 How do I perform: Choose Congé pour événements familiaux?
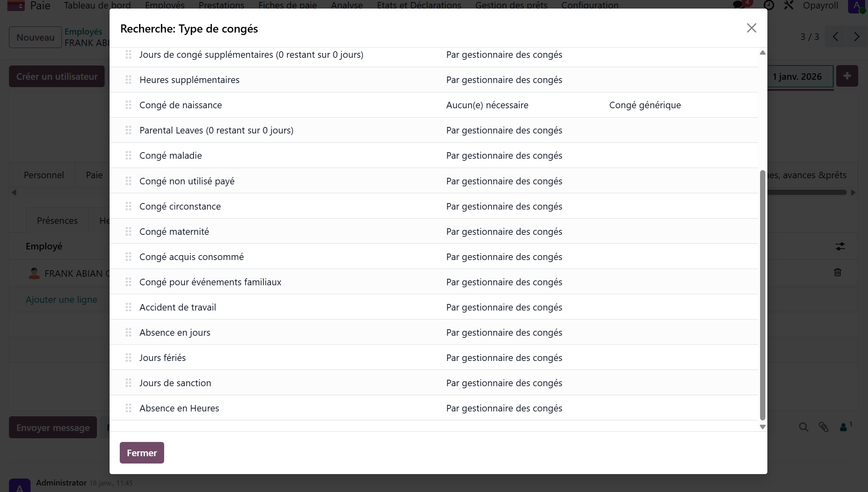click(210, 282)
